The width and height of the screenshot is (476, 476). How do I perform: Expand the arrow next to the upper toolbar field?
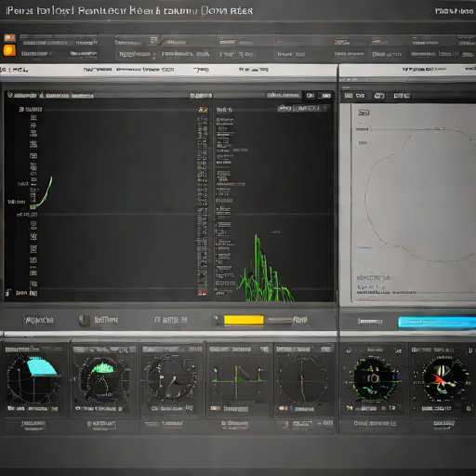(154, 55)
